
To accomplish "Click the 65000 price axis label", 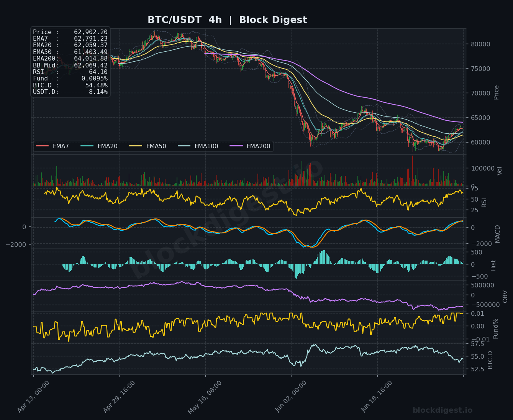I will coord(480,118).
